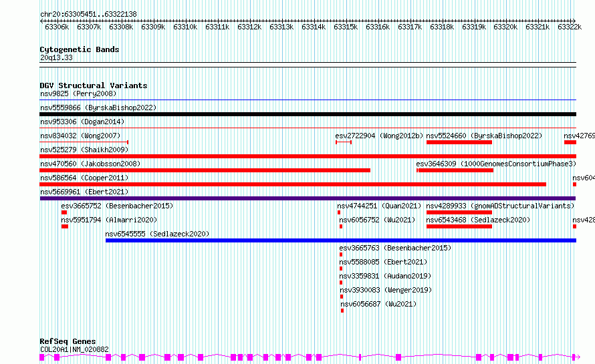Select nsv6056687 (Wu2021) label

pyautogui.click(x=378, y=304)
